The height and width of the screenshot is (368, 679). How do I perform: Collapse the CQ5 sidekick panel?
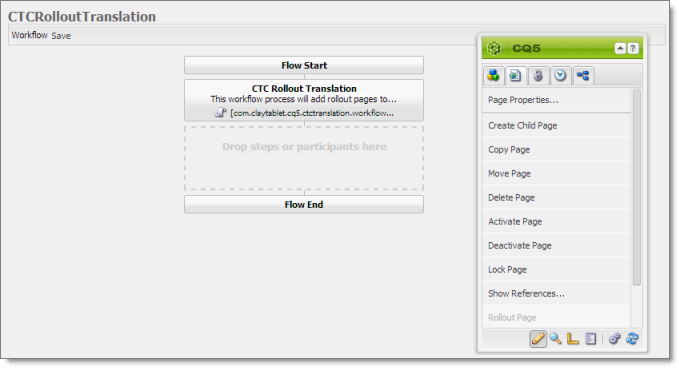[620, 48]
